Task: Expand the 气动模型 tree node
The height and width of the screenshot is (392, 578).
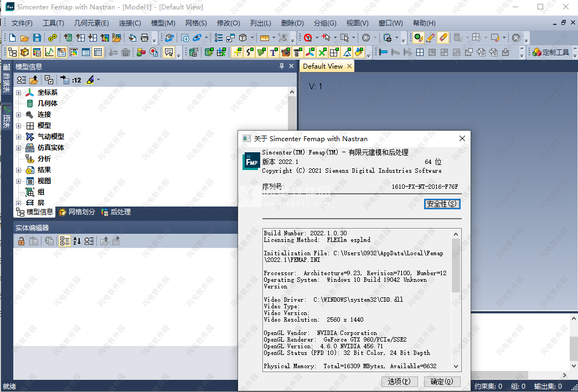Action: click(x=18, y=137)
